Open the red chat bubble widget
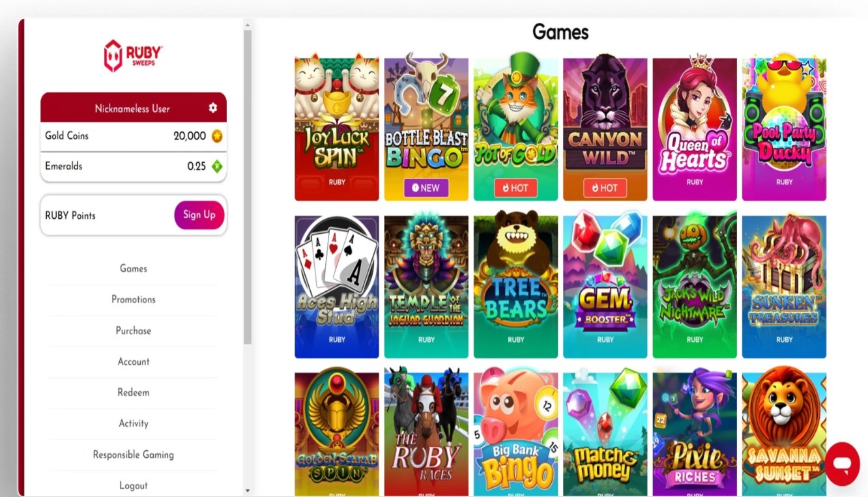The height and width of the screenshot is (497, 868). pyautogui.click(x=842, y=464)
